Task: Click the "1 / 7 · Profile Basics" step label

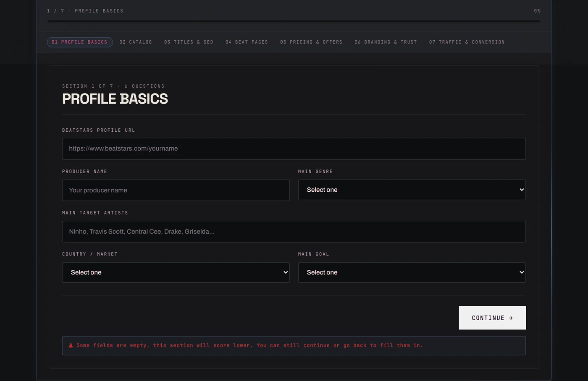Action: [85, 11]
